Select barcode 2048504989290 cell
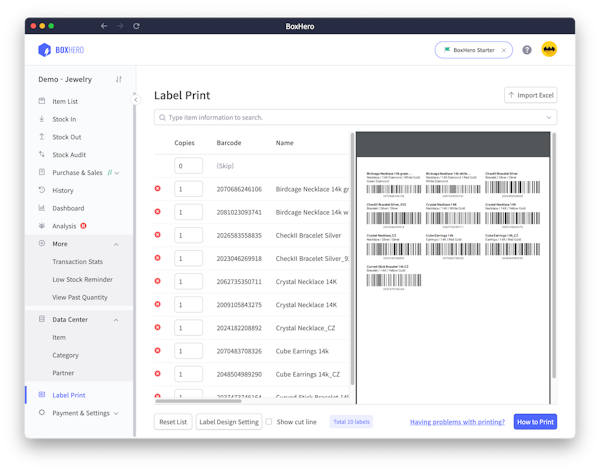 click(239, 374)
